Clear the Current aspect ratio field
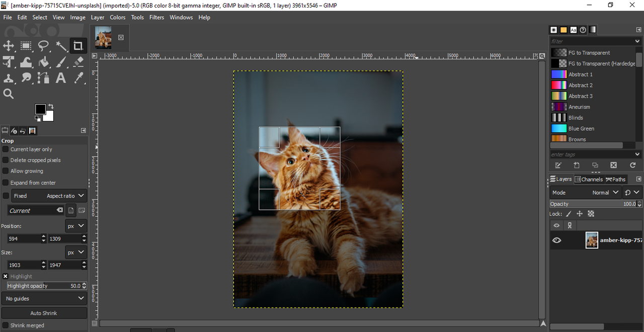 [59, 210]
